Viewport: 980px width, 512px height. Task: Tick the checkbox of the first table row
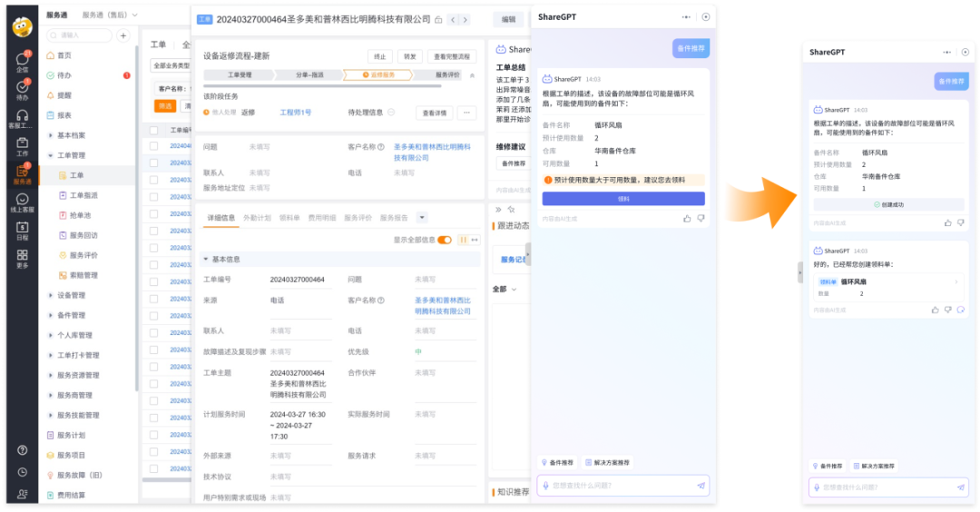point(153,145)
